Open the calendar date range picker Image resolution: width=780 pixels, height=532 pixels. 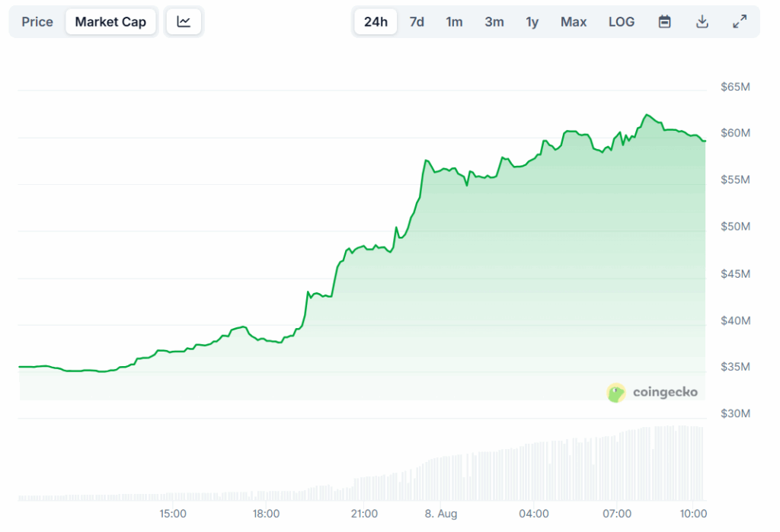pyautogui.click(x=664, y=21)
